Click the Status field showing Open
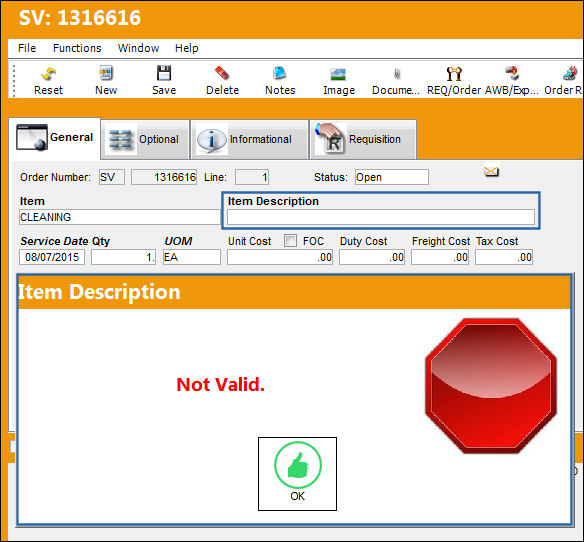 392,177
